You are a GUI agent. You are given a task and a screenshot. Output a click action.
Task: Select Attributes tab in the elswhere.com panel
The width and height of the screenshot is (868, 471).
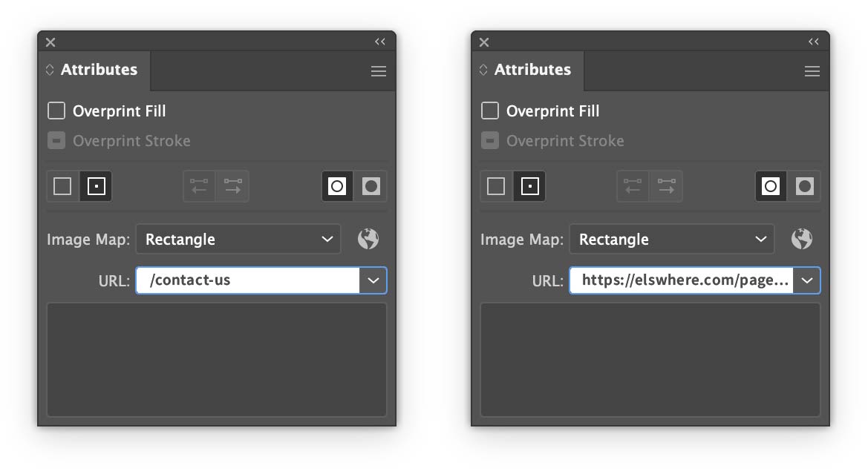[532, 70]
